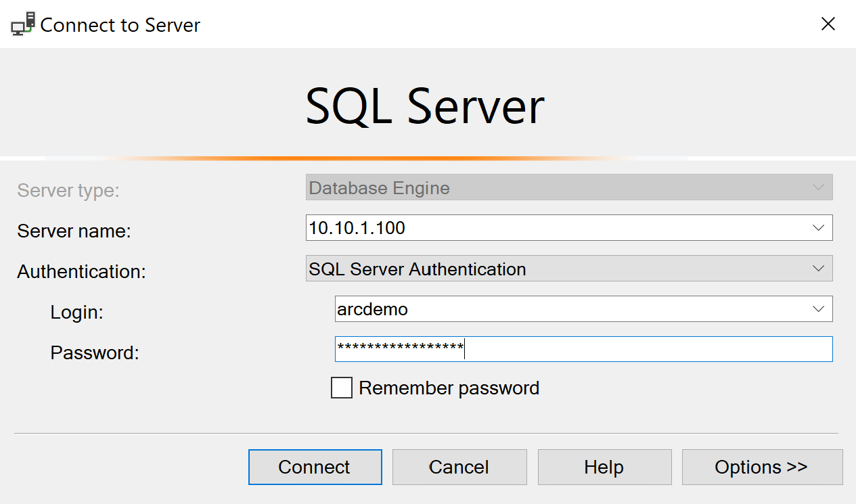Click the Connect button

315,467
